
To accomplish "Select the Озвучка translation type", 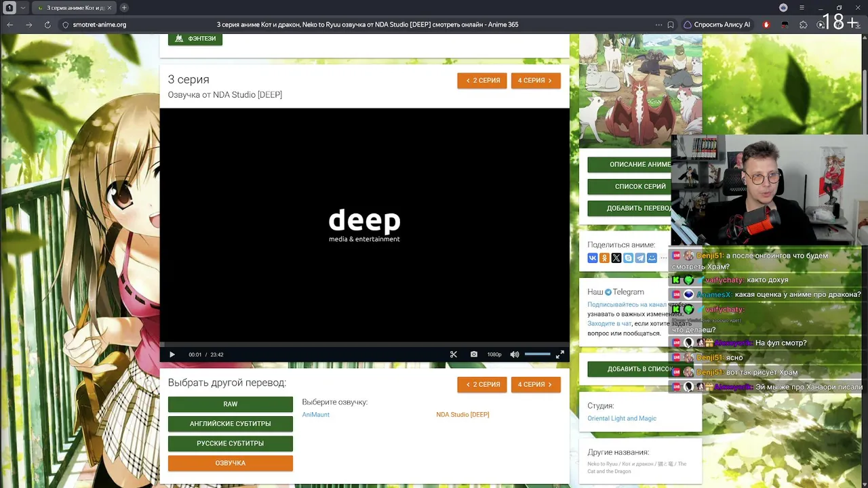I will 231,464.
